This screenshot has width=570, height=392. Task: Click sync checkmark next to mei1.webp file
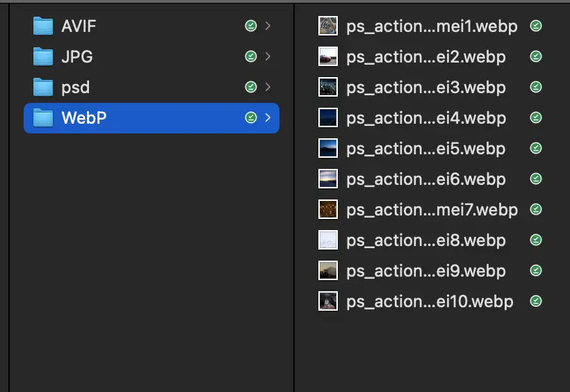coord(536,26)
